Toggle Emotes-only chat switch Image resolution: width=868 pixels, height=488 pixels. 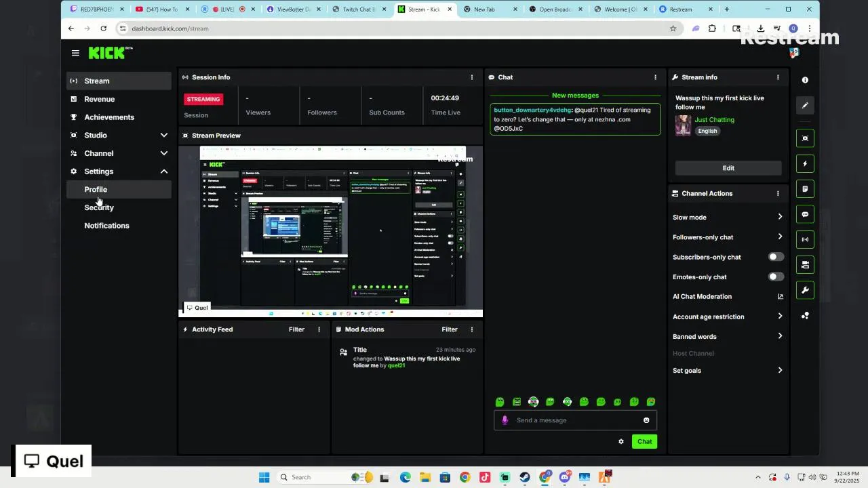pos(776,277)
